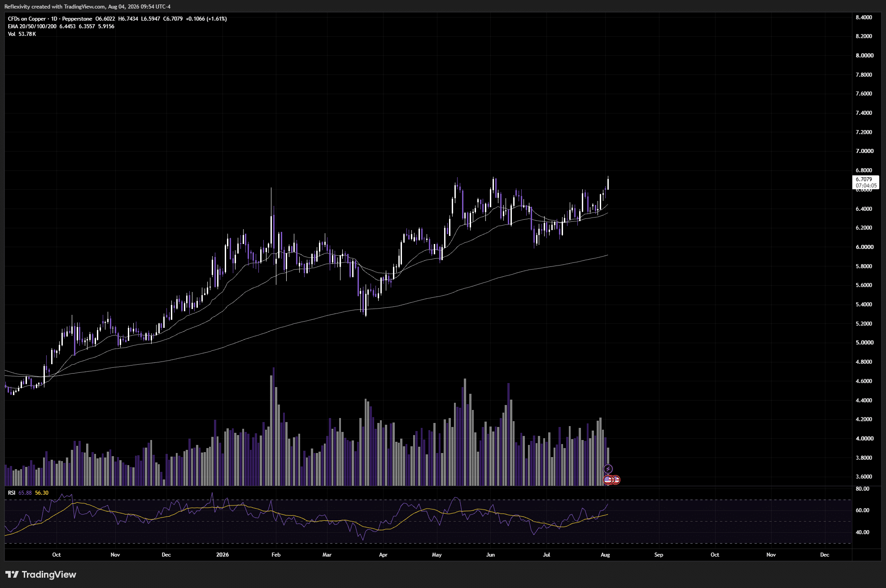886x588 pixels.
Task: Click the '8.0000' price axis label
Action: [x=864, y=56]
